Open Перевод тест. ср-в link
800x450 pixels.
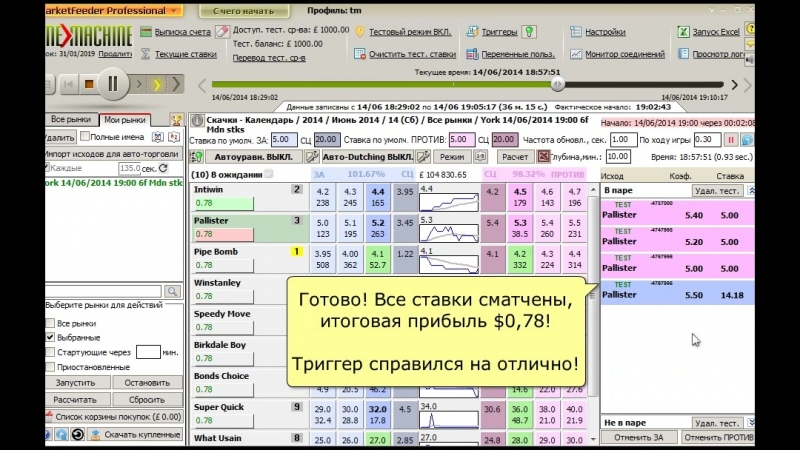pyautogui.click(x=269, y=58)
